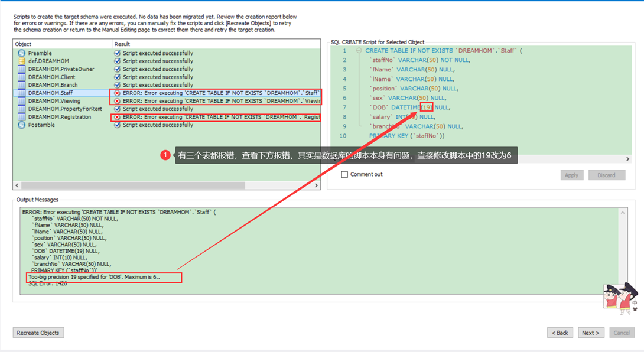
Task: Click the Postamble item icon
Action: tap(20, 126)
